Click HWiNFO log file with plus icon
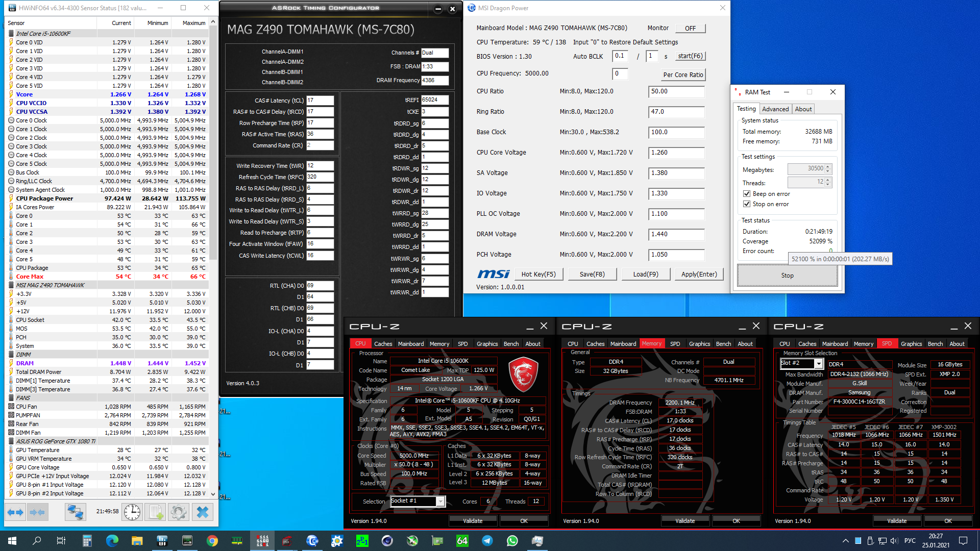 pos(156,512)
